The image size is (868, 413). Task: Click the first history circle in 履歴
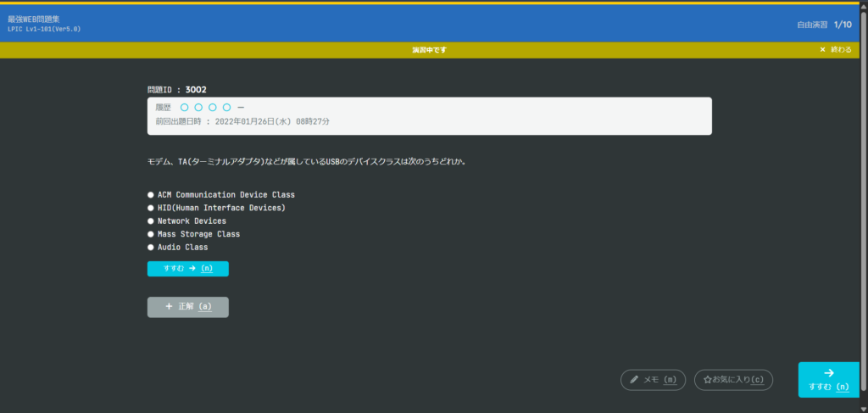[184, 108]
